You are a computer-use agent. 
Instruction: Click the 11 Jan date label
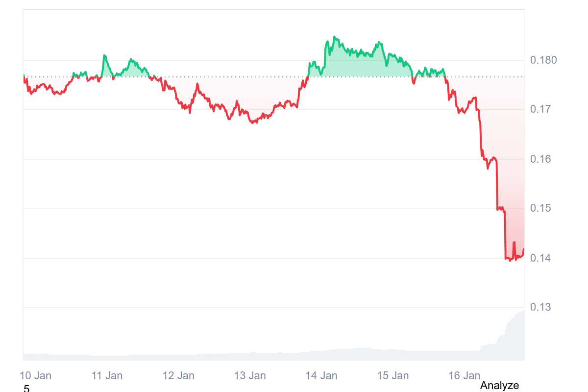tap(107, 376)
